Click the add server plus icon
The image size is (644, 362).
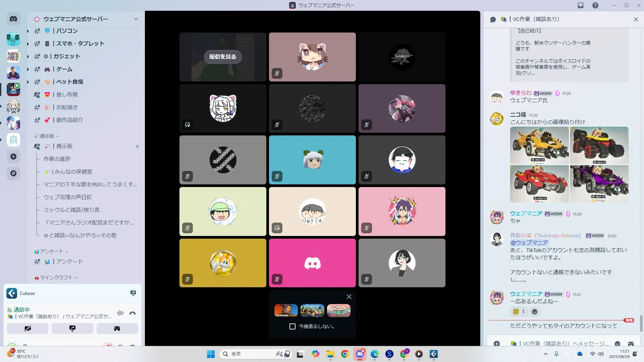[13, 157]
